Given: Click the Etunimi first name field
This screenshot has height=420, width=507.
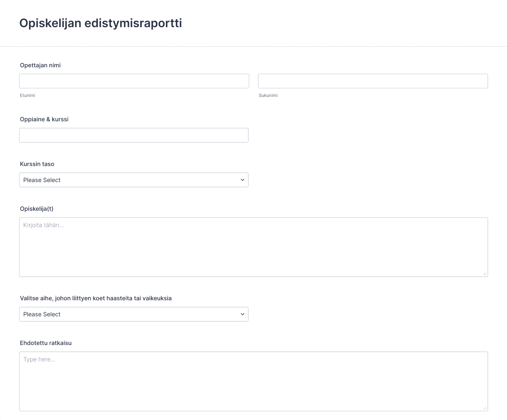Looking at the screenshot, I should coord(134,81).
